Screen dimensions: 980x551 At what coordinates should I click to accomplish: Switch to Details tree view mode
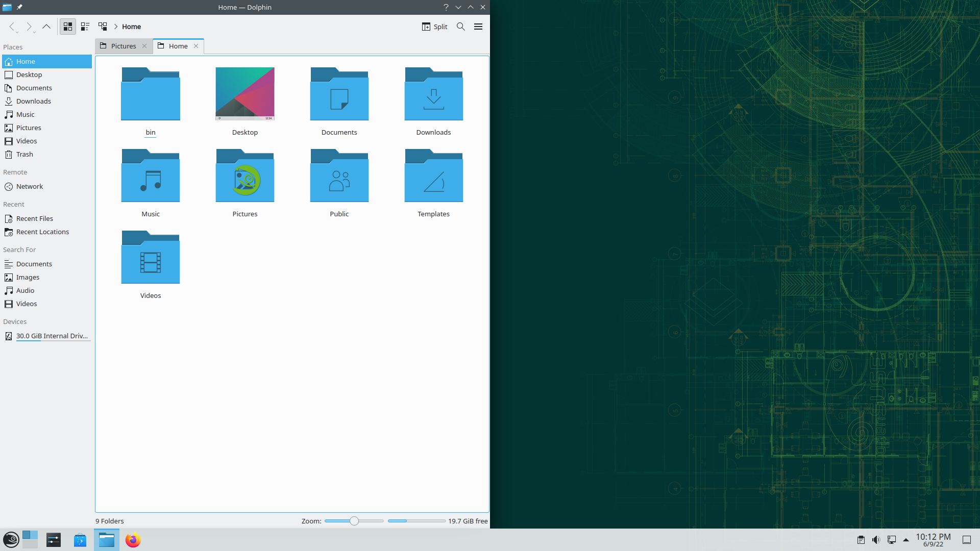103,27
